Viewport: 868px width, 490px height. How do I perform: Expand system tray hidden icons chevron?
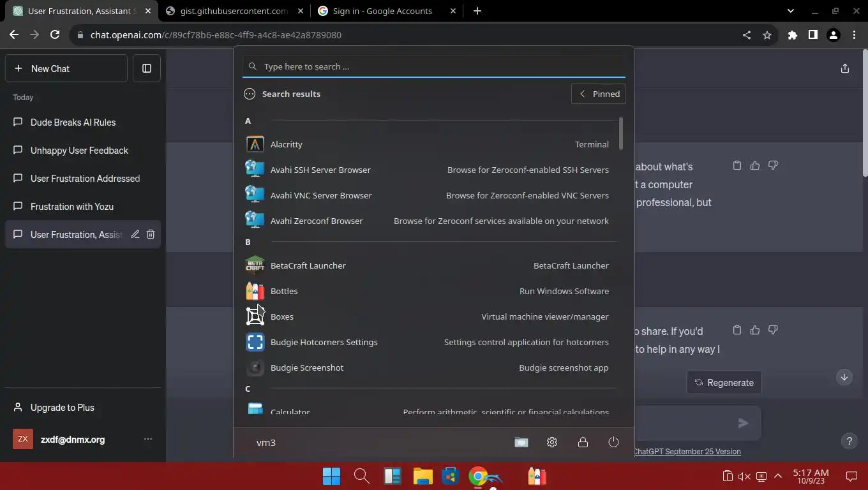(x=778, y=476)
